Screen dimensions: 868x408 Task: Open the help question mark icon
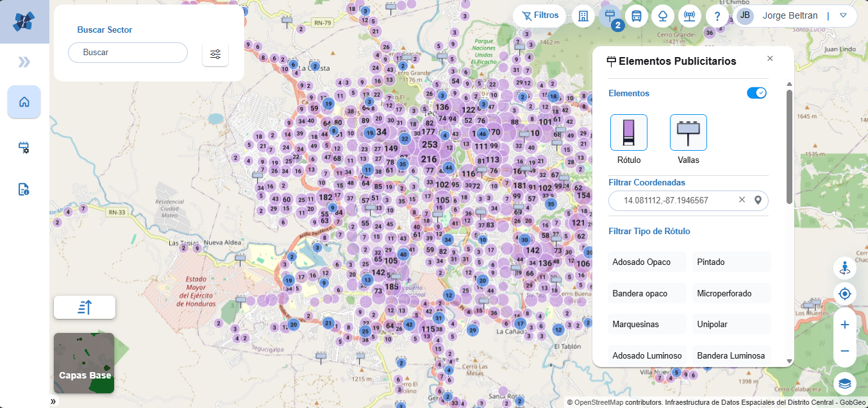(x=717, y=16)
